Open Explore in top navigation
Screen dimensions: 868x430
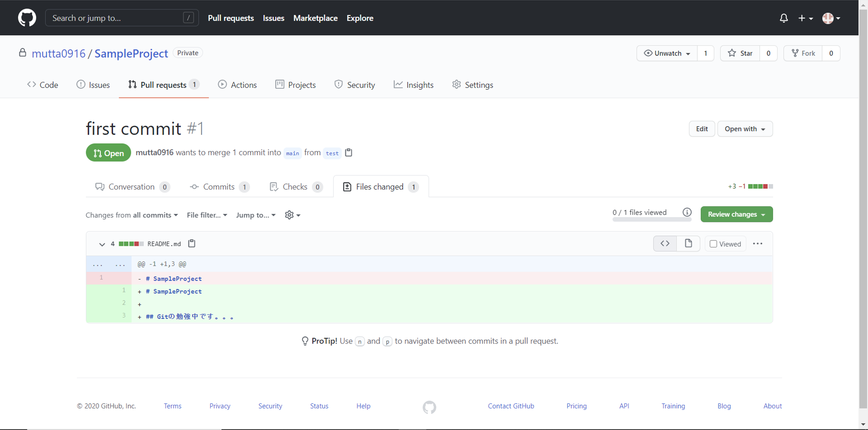360,18
